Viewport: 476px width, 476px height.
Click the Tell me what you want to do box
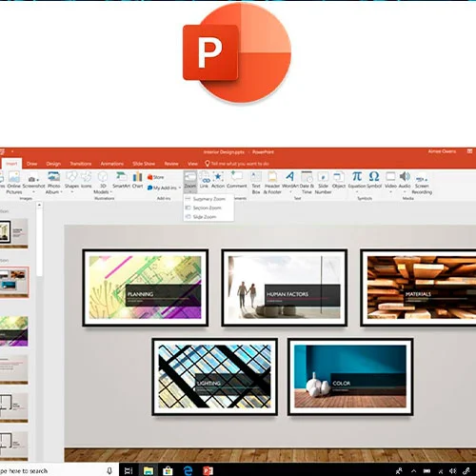237,164
